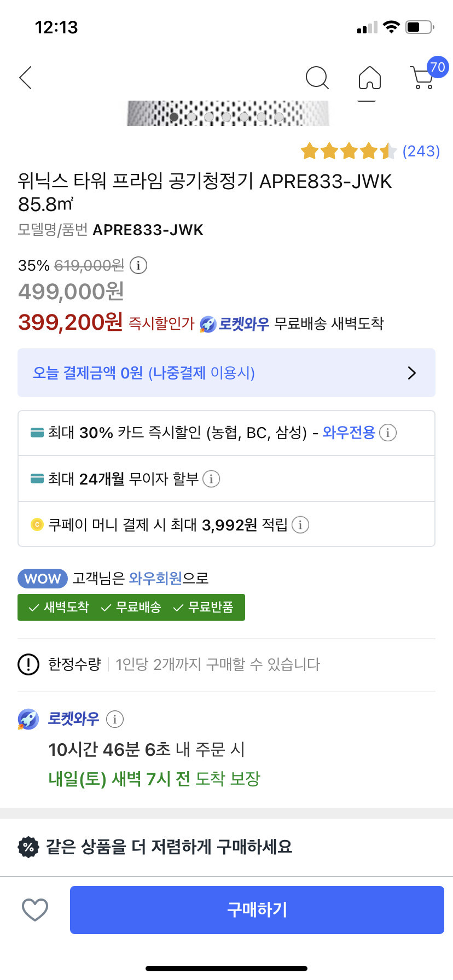
Task: Tap the 구매하기 purchase button
Action: coord(257,910)
